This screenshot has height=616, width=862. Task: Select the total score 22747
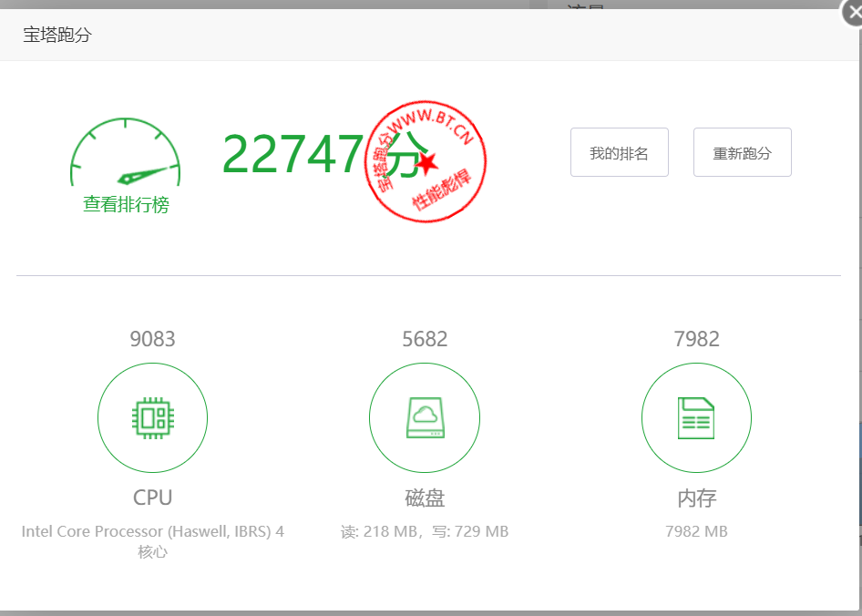point(292,154)
